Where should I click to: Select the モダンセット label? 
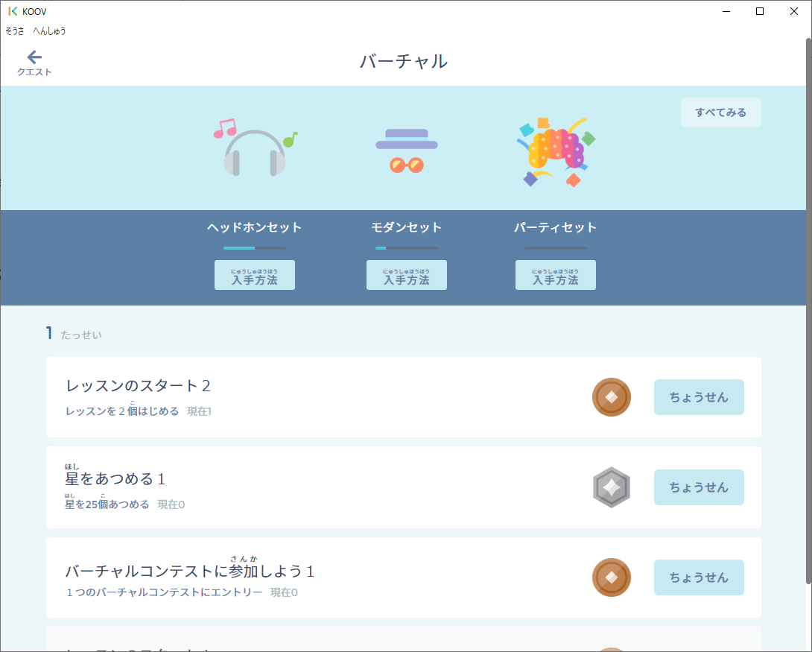click(x=407, y=227)
